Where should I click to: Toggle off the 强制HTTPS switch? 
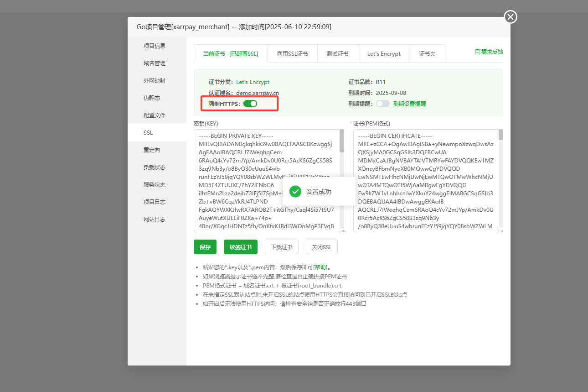(x=250, y=104)
